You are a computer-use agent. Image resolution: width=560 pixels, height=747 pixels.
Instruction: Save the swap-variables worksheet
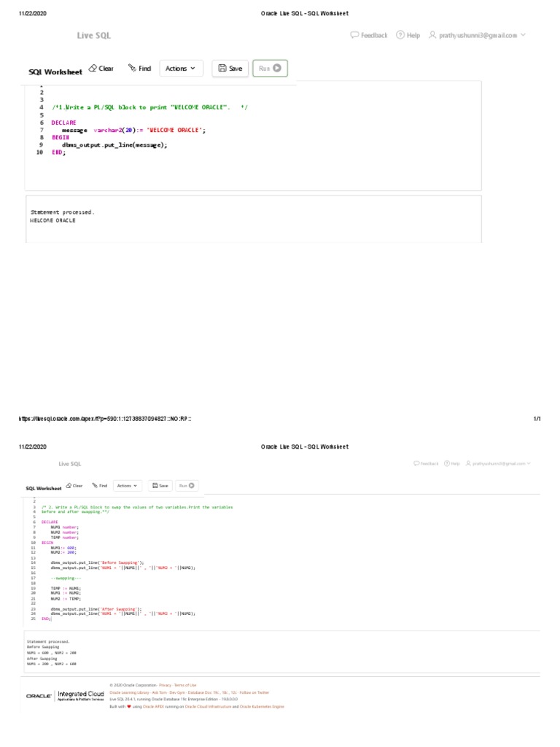(160, 485)
